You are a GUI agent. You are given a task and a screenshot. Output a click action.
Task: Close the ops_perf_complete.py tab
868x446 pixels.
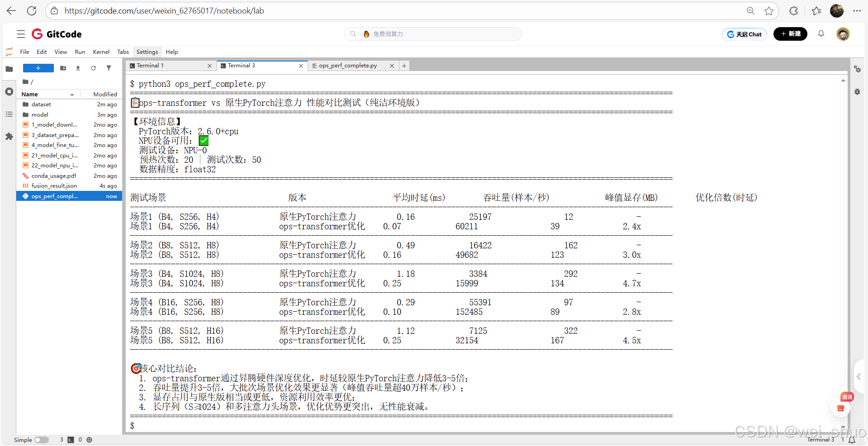click(x=392, y=66)
